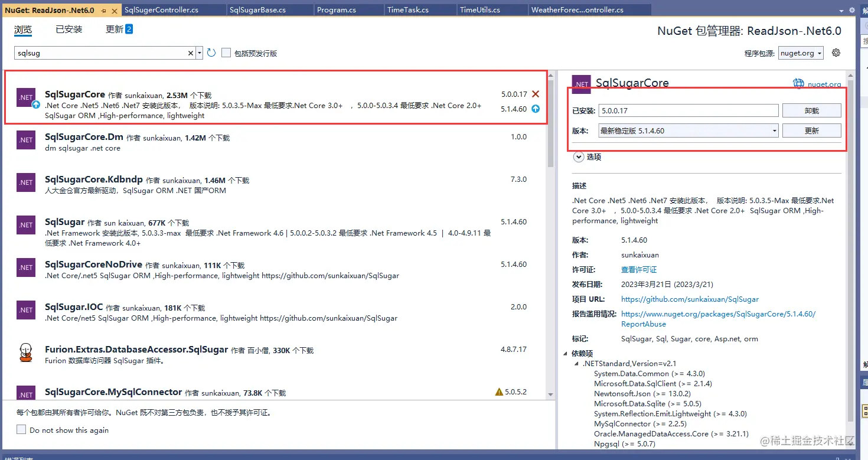Select the SqlSugar.IOC package title
The image size is (868, 460).
[74, 307]
